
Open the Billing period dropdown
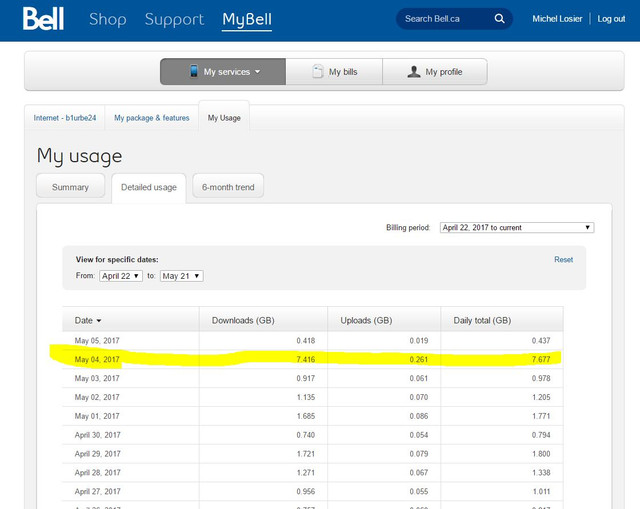coord(517,228)
